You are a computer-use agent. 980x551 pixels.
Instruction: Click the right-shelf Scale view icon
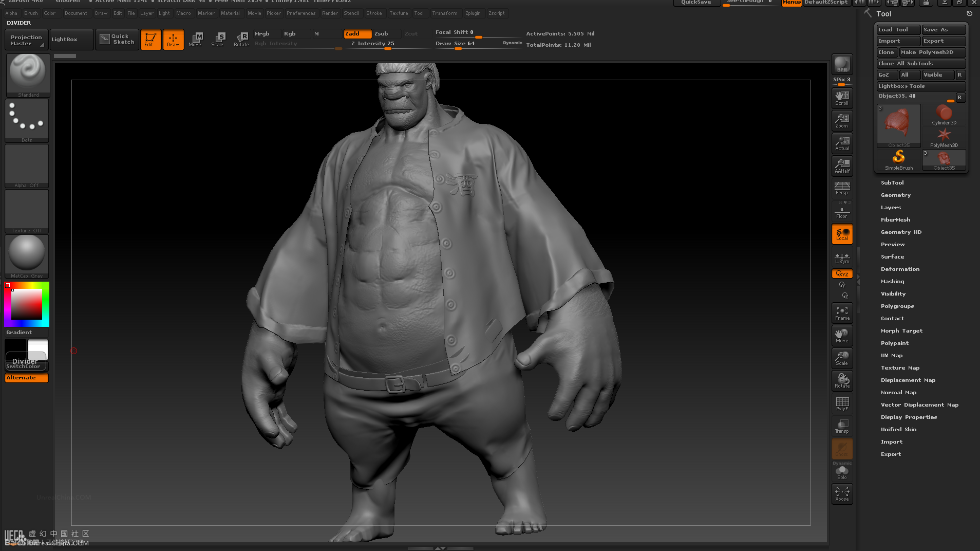click(842, 358)
